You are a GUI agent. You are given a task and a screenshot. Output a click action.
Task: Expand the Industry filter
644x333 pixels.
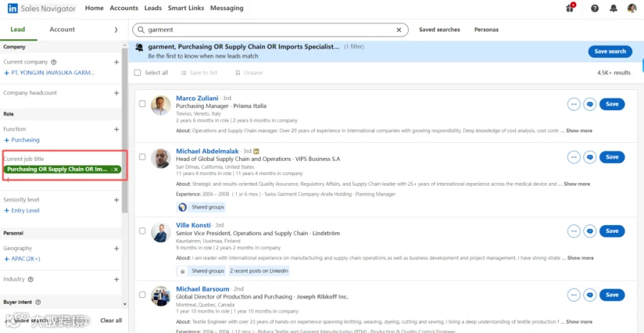tap(116, 279)
